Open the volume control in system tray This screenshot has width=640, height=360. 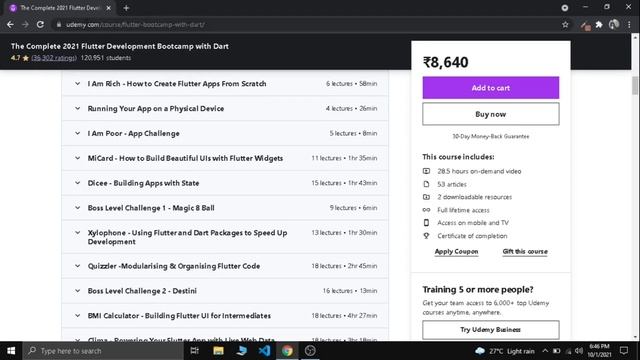pos(579,351)
